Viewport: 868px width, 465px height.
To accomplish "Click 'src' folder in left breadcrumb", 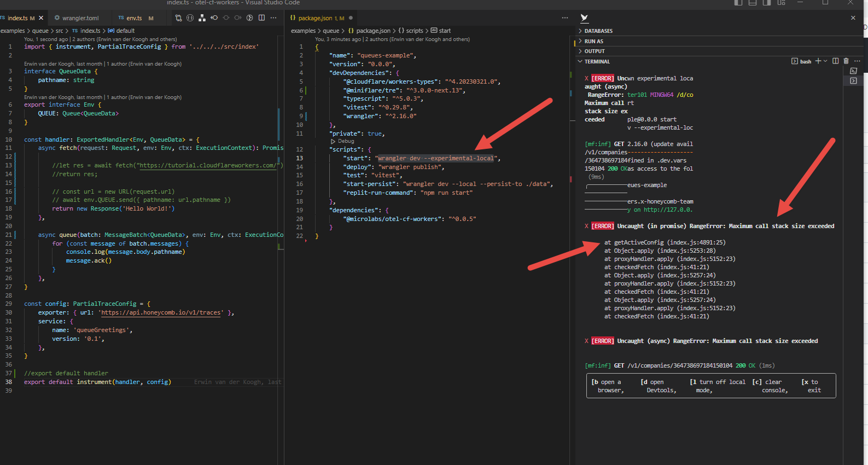I will (59, 31).
